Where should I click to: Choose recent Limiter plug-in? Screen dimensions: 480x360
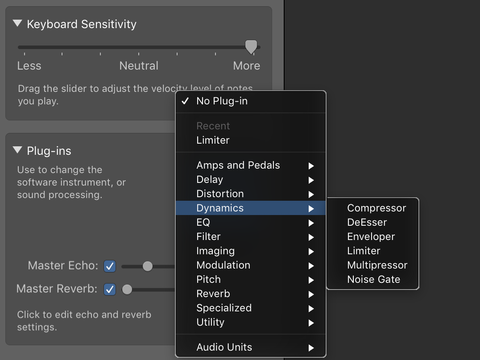(x=251, y=140)
